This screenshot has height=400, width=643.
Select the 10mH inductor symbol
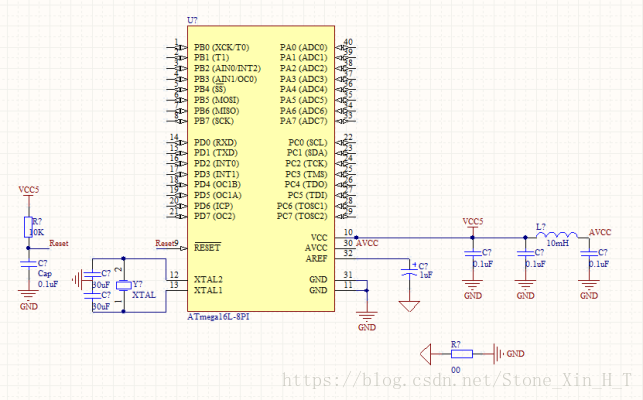click(x=557, y=235)
